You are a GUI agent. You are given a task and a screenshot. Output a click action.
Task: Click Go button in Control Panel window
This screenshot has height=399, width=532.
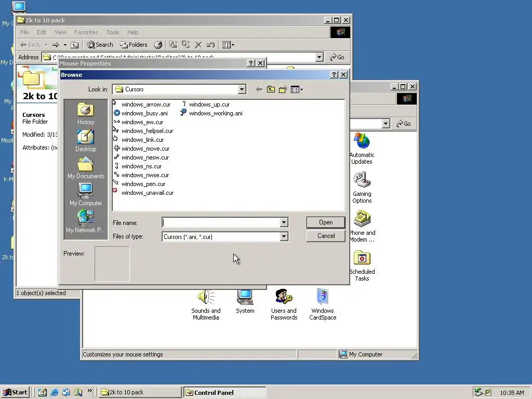[403, 124]
